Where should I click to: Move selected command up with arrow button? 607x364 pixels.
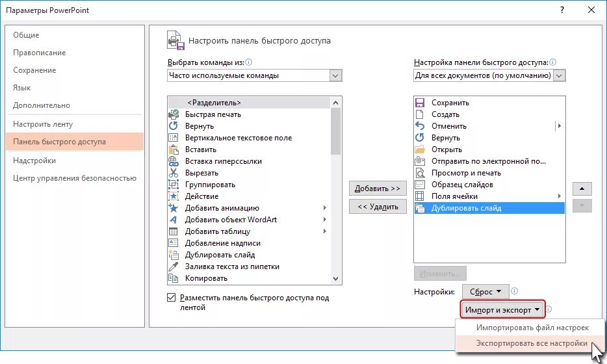(x=582, y=189)
